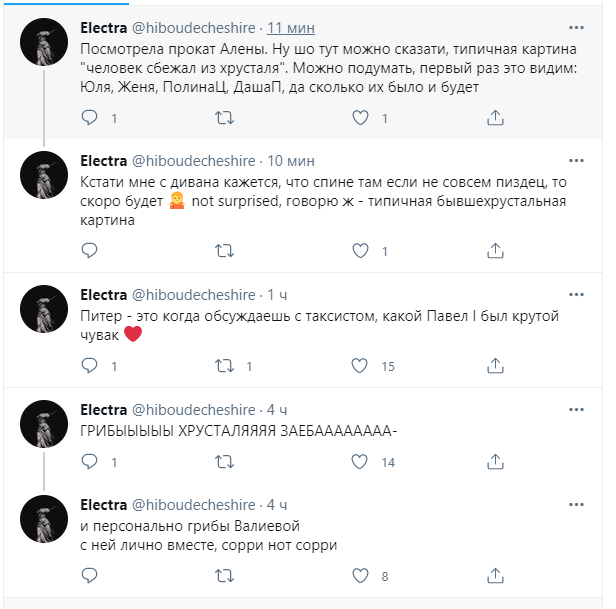Open Electra's name on the Валиевой tweet

pyautogui.click(x=103, y=504)
